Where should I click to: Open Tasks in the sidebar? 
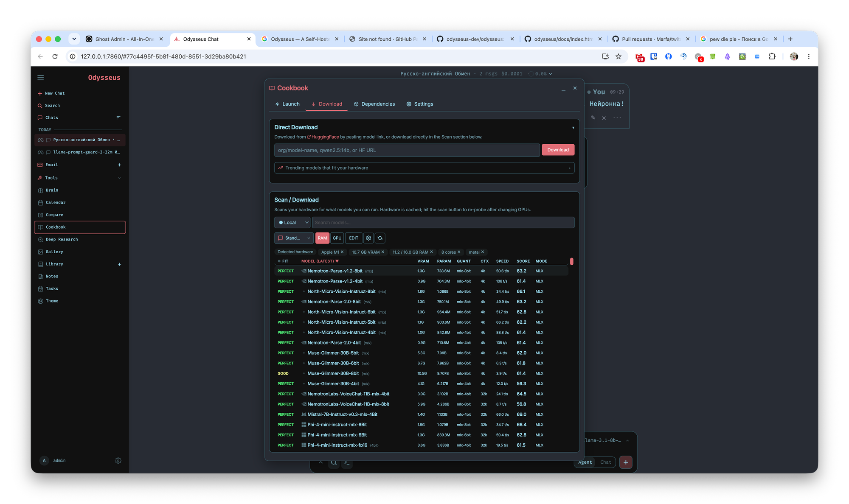[x=52, y=289]
